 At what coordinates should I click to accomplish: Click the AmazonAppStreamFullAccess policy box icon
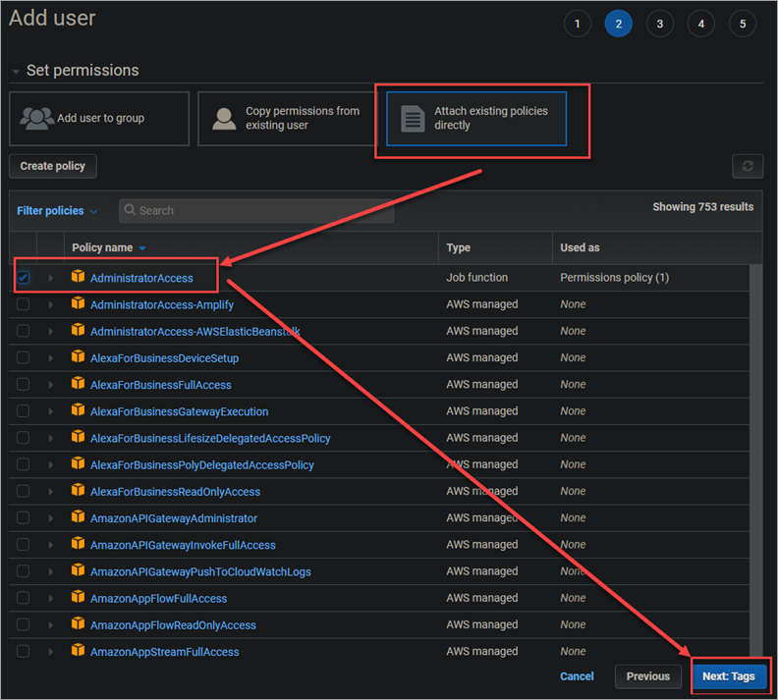(x=78, y=651)
